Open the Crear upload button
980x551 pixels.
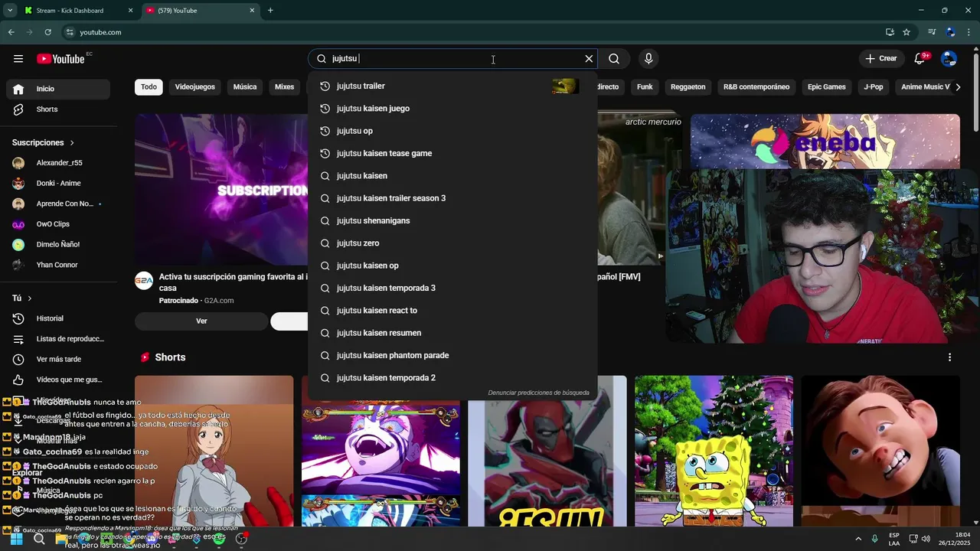[880, 59]
